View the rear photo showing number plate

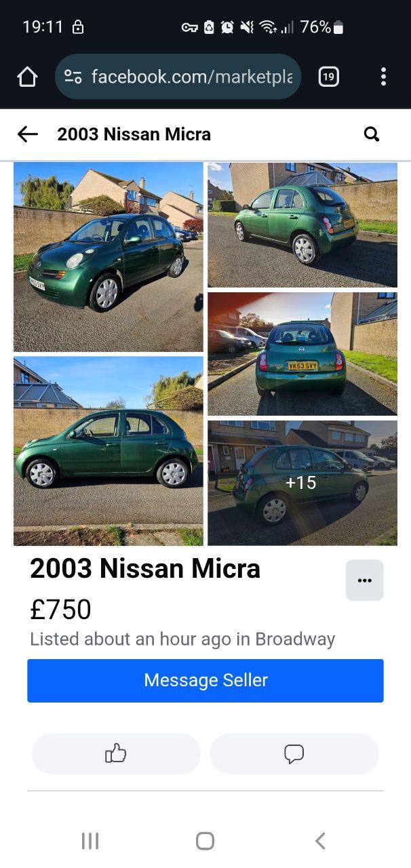click(x=302, y=354)
